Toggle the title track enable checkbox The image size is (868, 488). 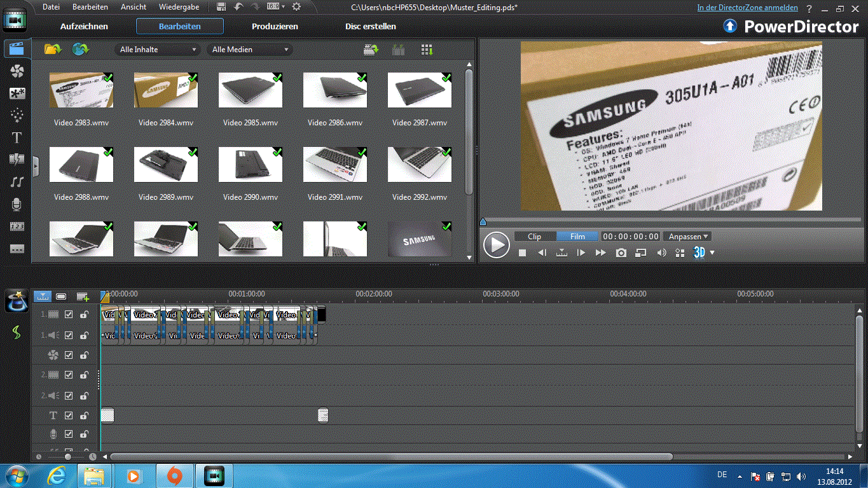(69, 415)
